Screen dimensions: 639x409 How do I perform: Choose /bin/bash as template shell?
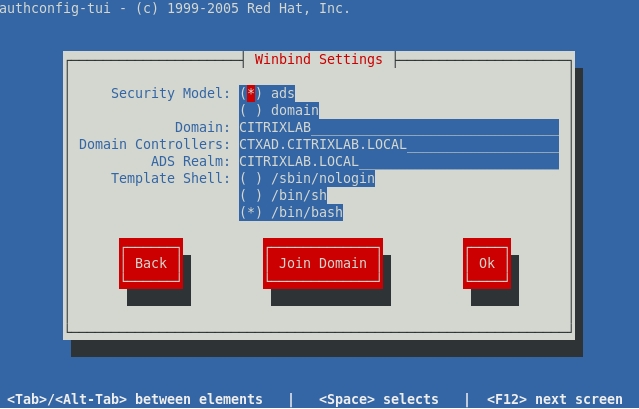click(291, 213)
